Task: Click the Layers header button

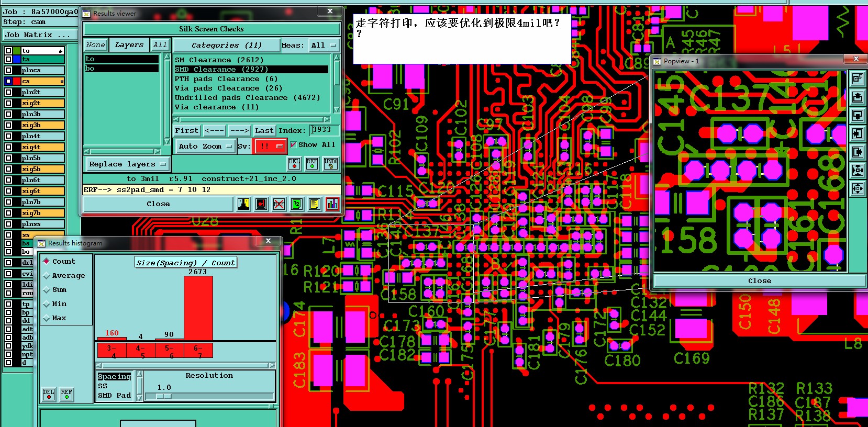Action: 129,45
